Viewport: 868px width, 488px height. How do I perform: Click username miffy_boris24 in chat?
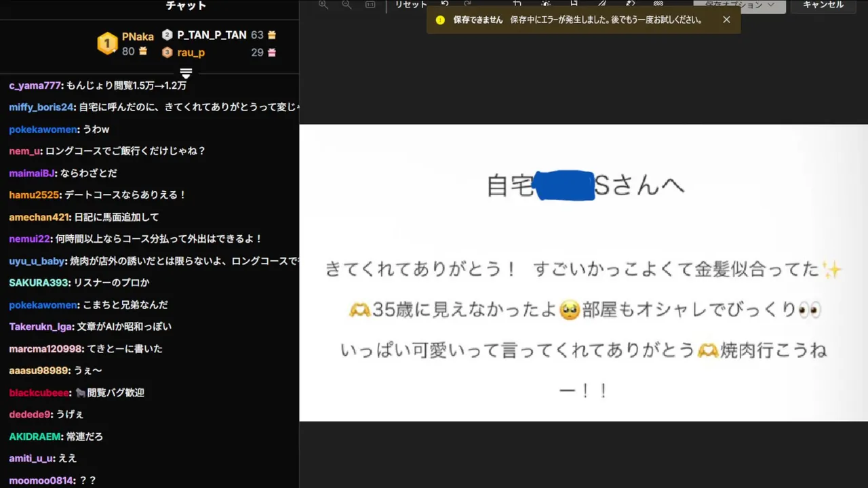[41, 107]
